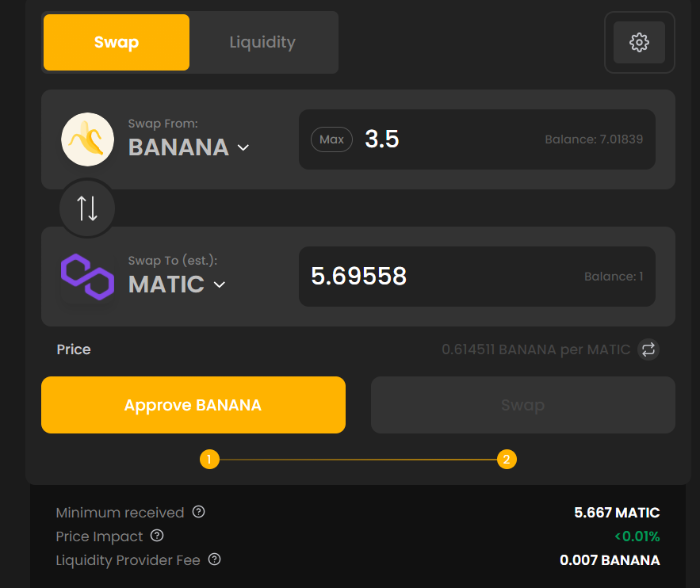Open the Swap From token selector
700x588 pixels.
point(188,139)
